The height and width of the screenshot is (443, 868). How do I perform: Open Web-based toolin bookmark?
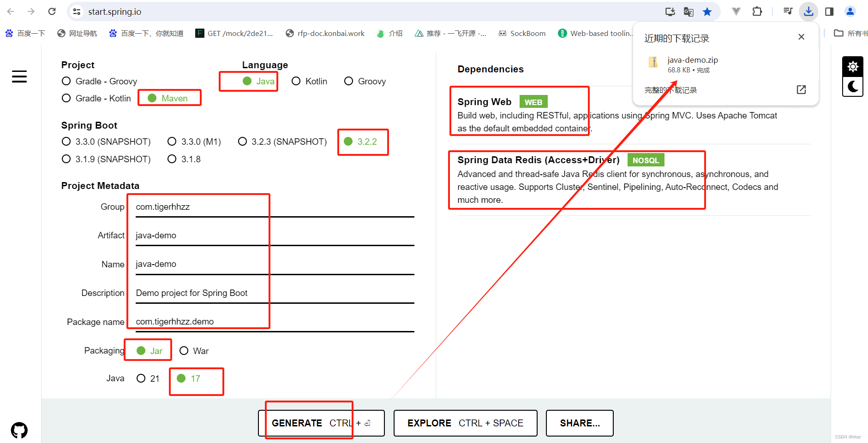(595, 33)
